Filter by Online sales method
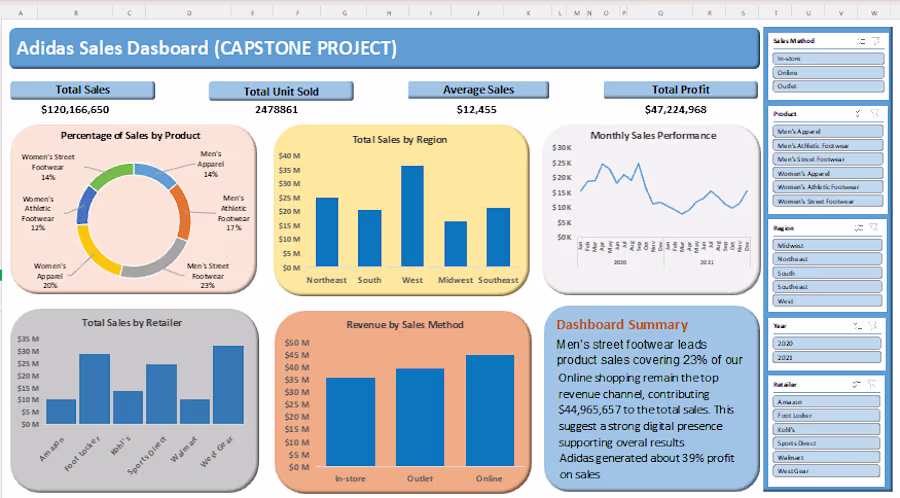Viewport: 900px width, 498px height. 828,73
